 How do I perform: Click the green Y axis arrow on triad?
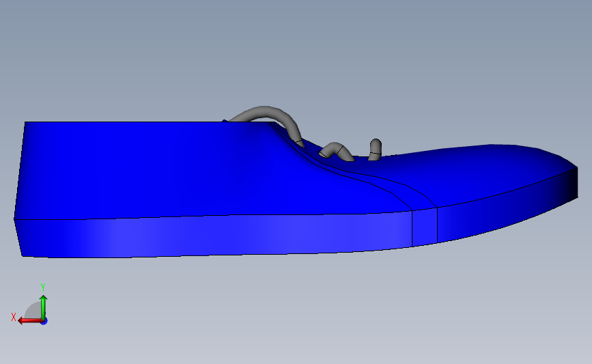point(44,307)
